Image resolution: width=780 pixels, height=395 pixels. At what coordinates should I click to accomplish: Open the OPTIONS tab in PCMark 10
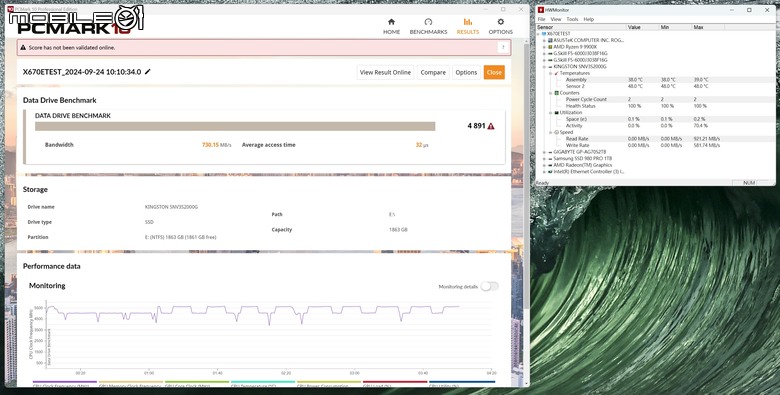(x=500, y=26)
